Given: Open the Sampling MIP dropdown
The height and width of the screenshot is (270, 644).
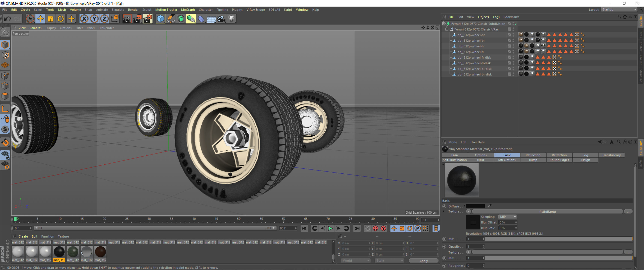Looking at the screenshot, I should 508,217.
